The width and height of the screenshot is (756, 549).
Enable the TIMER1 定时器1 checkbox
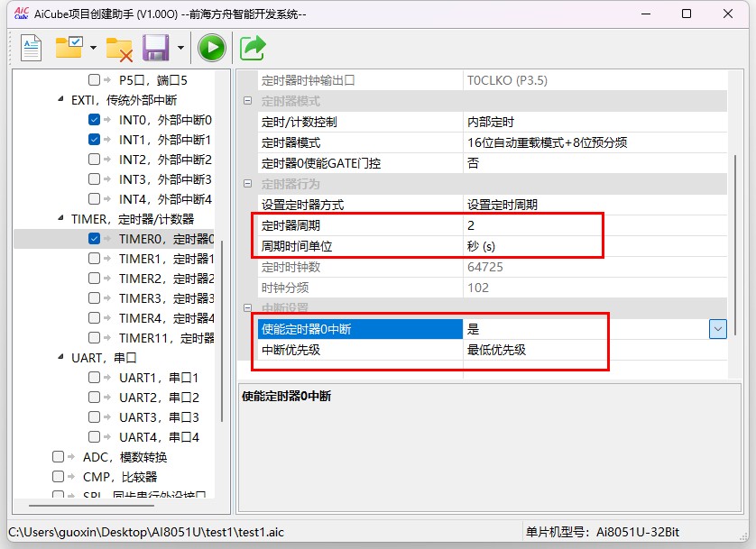point(94,259)
